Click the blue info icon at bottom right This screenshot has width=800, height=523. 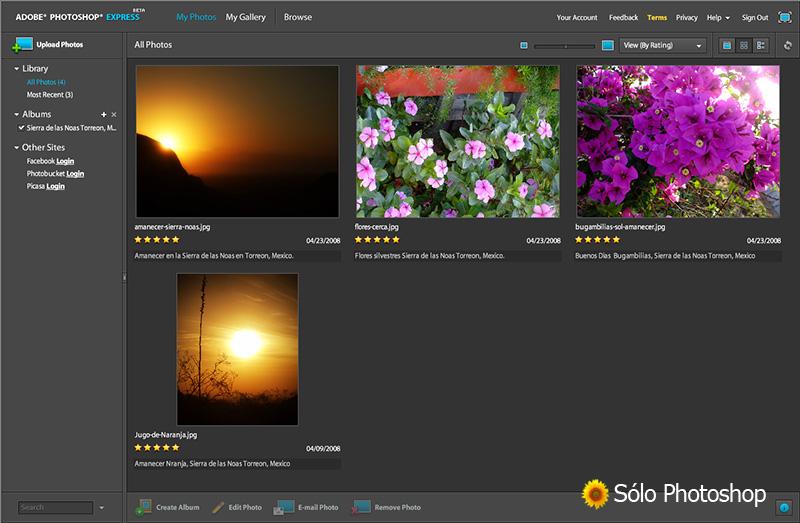784,507
